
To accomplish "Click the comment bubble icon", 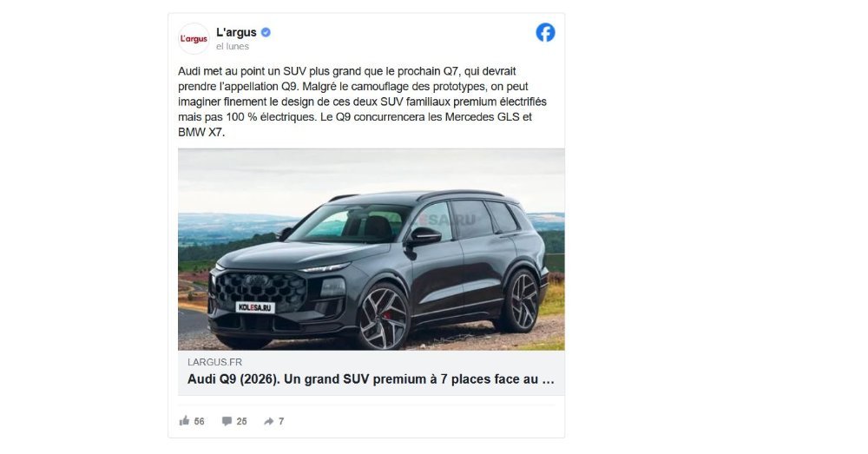I will pyautogui.click(x=227, y=421).
